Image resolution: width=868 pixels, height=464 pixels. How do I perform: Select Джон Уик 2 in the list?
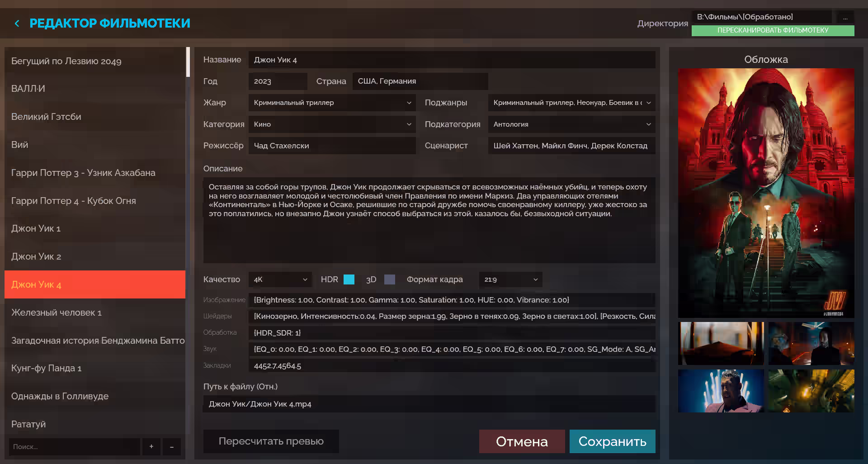point(95,256)
